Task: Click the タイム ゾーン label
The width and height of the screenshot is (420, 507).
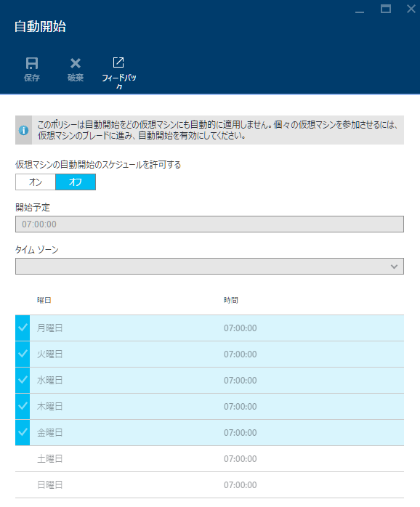Action: 37,250
